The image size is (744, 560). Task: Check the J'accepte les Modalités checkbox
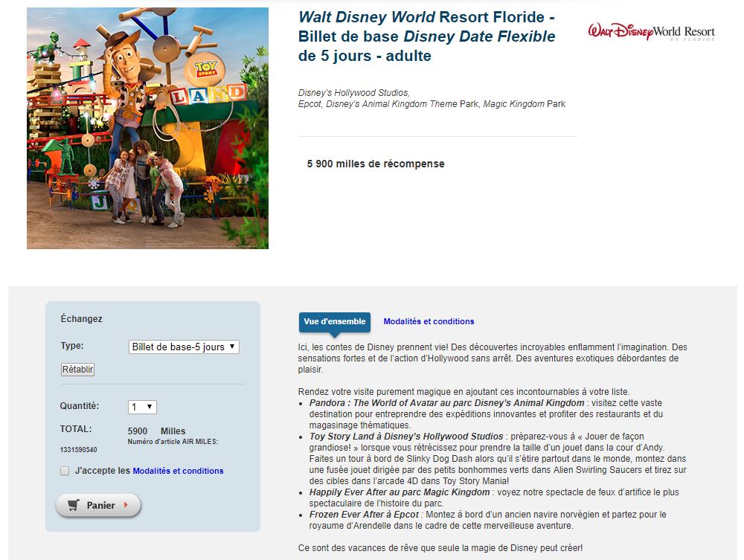tap(65, 471)
